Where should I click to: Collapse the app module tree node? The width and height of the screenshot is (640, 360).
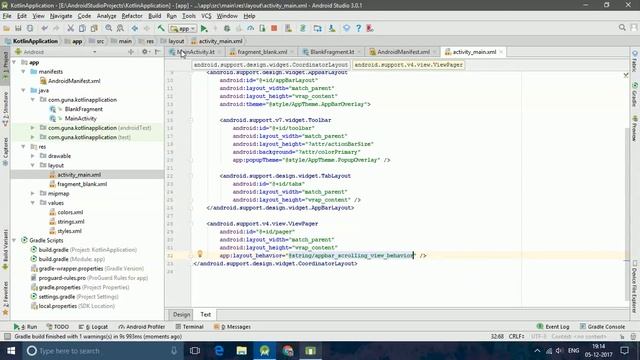click(x=14, y=62)
